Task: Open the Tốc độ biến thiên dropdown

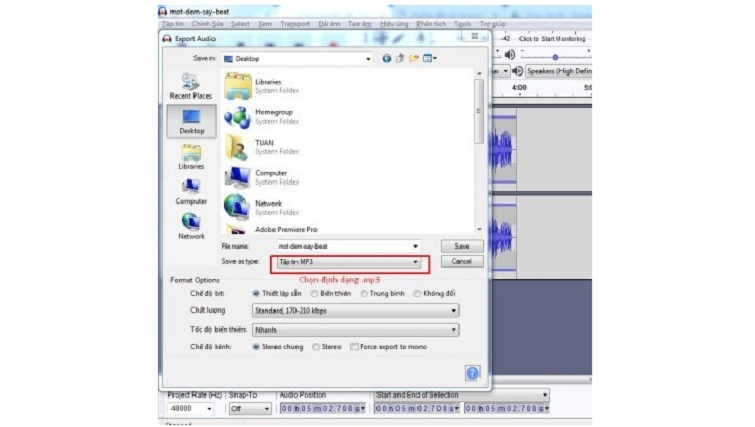Action: click(x=355, y=329)
